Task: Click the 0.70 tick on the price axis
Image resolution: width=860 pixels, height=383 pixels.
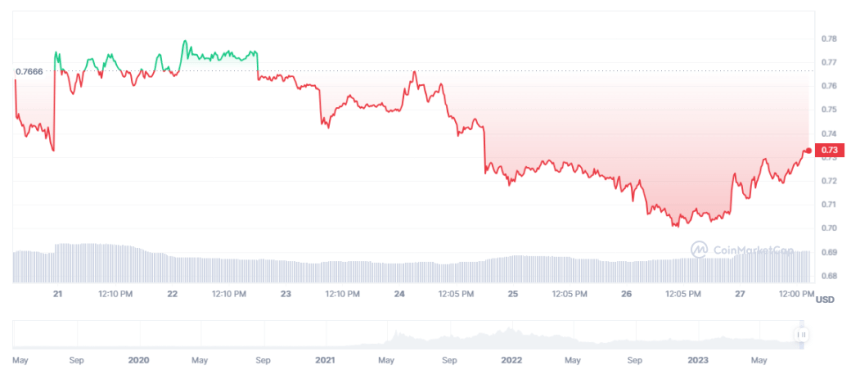Action: click(x=828, y=228)
